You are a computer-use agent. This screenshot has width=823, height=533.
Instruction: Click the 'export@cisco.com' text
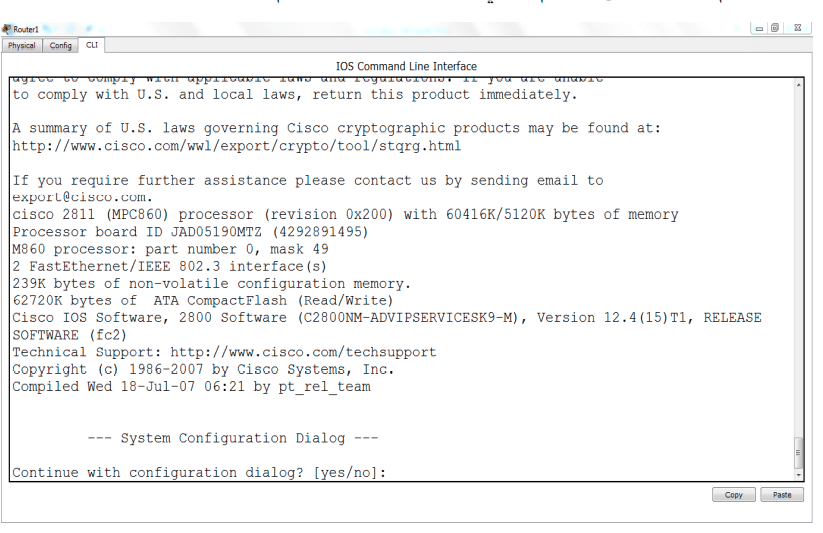[x=82, y=197]
